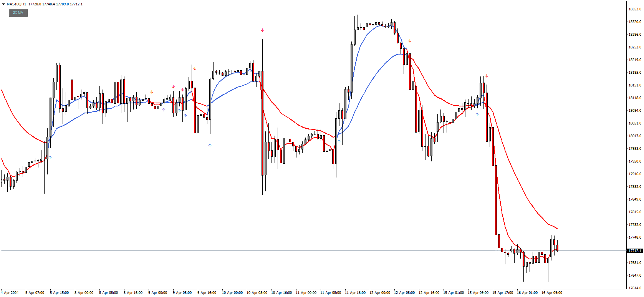Click the 4 Apr 2024 date label
Screen dimensions: 644x297
click(x=10, y=293)
